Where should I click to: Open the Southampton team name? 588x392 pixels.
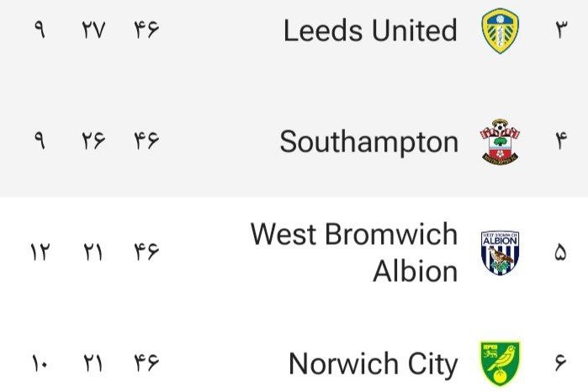(x=368, y=141)
